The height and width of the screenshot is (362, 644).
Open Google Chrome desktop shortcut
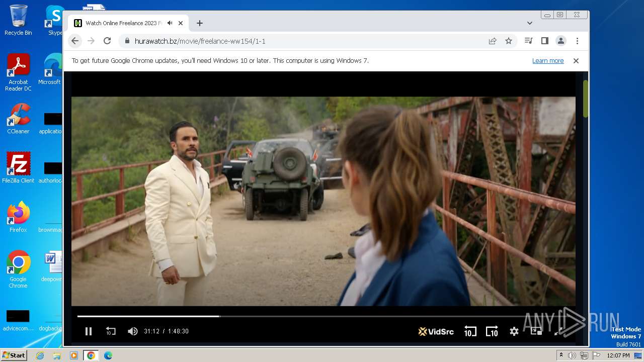pyautogui.click(x=18, y=269)
